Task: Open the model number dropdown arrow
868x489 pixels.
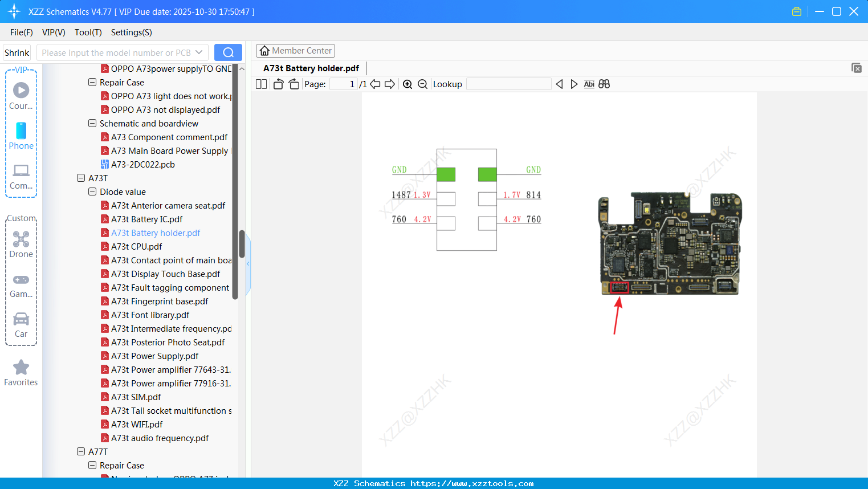Action: click(199, 52)
